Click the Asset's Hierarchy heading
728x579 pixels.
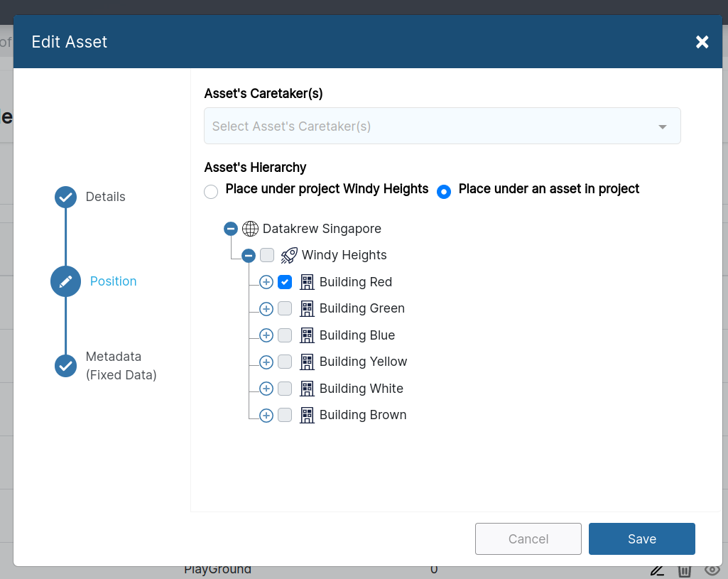(x=255, y=167)
